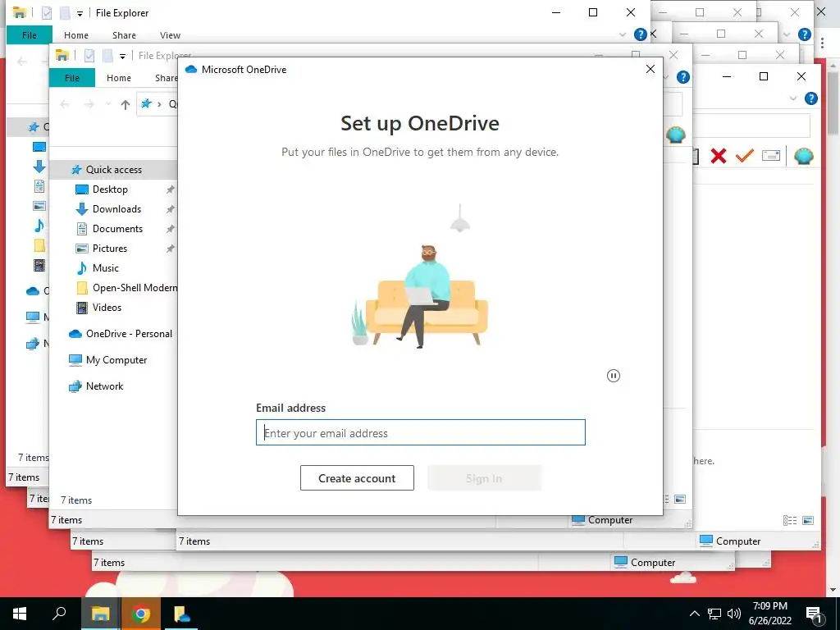The height and width of the screenshot is (630, 840).
Task: Open the network status tray icon
Action: click(x=714, y=614)
